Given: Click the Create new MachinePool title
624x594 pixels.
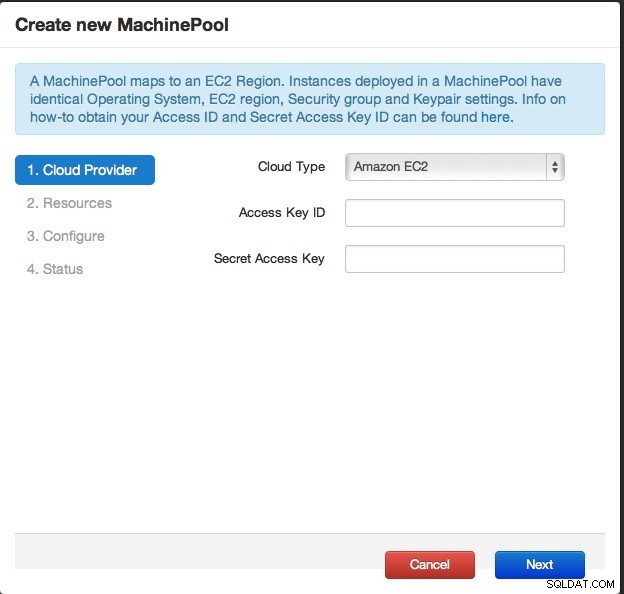Looking at the screenshot, I should click(122, 25).
